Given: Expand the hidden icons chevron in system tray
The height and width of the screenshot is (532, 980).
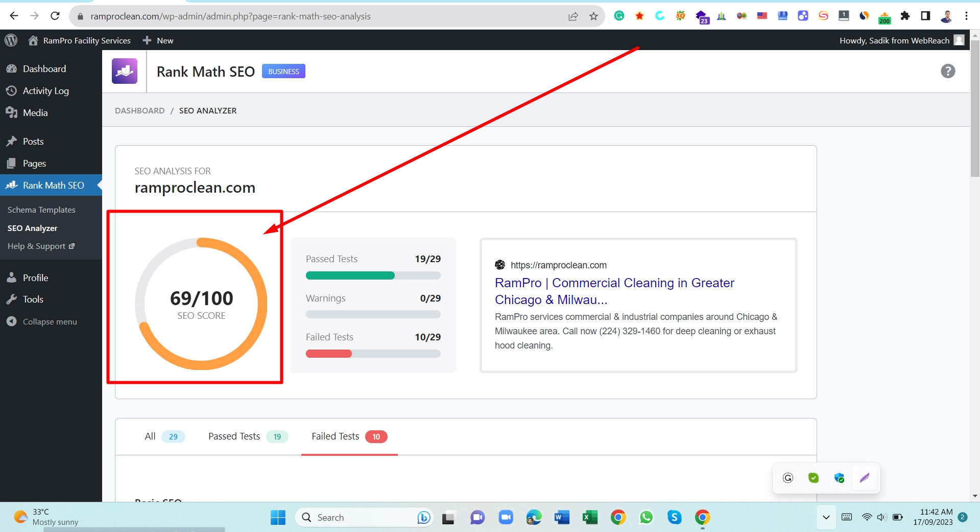Looking at the screenshot, I should tap(825, 517).
